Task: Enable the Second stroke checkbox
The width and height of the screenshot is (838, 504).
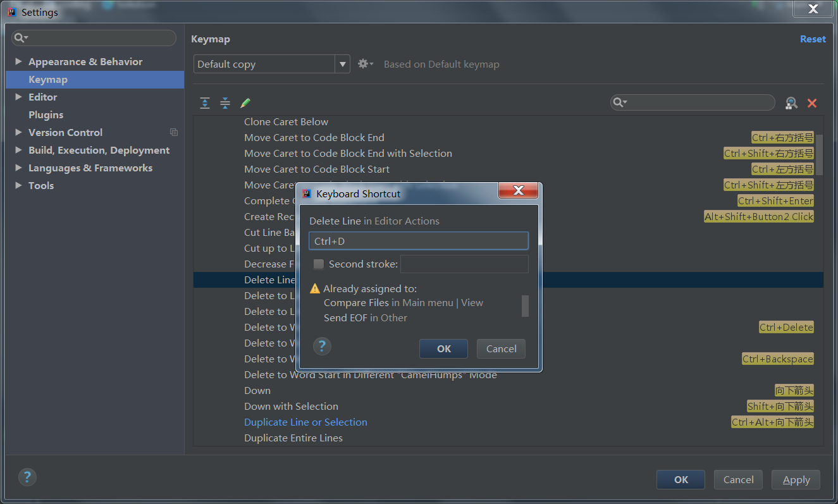Action: click(319, 264)
